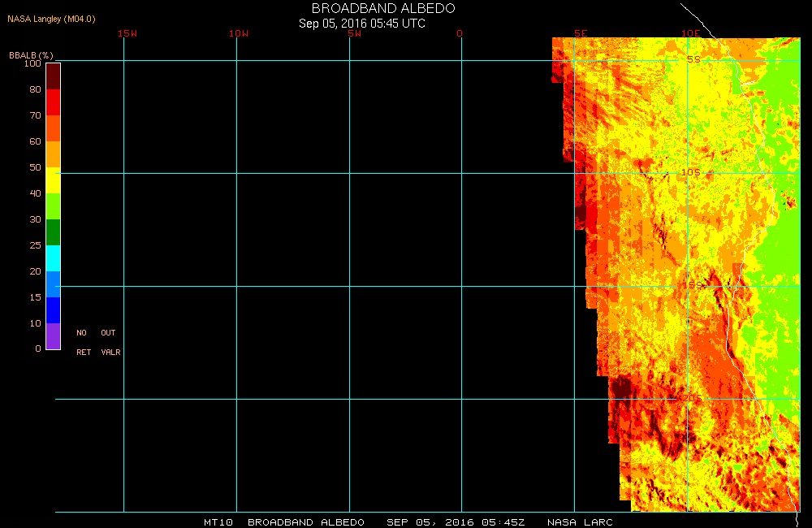This screenshot has height=528, width=812.
Task: Click the dark green 25-30% legend swatch
Action: pos(53,232)
